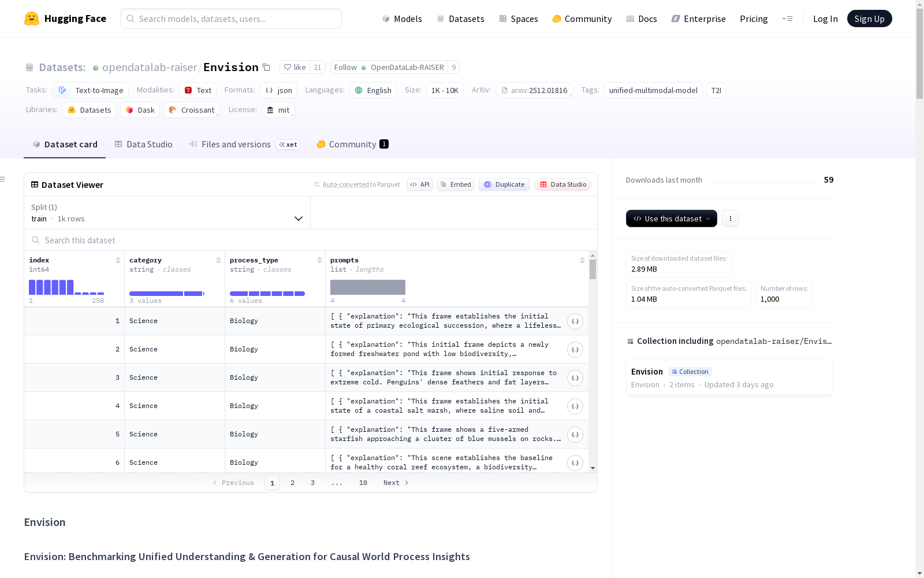The height and width of the screenshot is (578, 924).
Task: Toggle the left sidebar table of contents
Action: pyautogui.click(x=3, y=179)
